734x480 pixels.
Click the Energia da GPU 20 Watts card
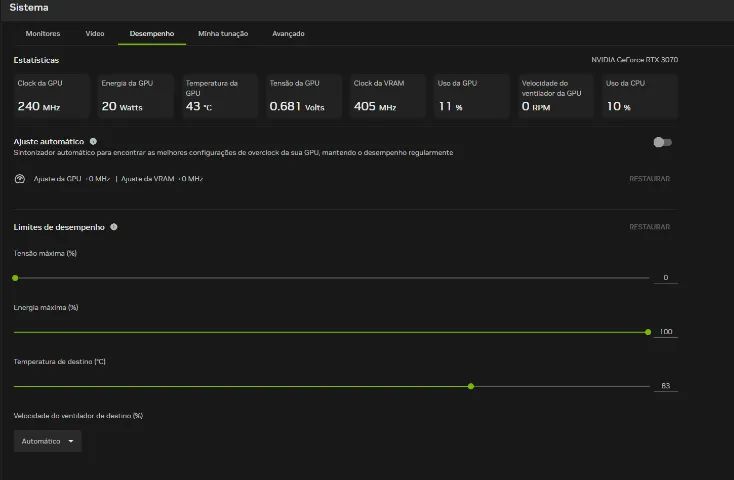pos(135,96)
